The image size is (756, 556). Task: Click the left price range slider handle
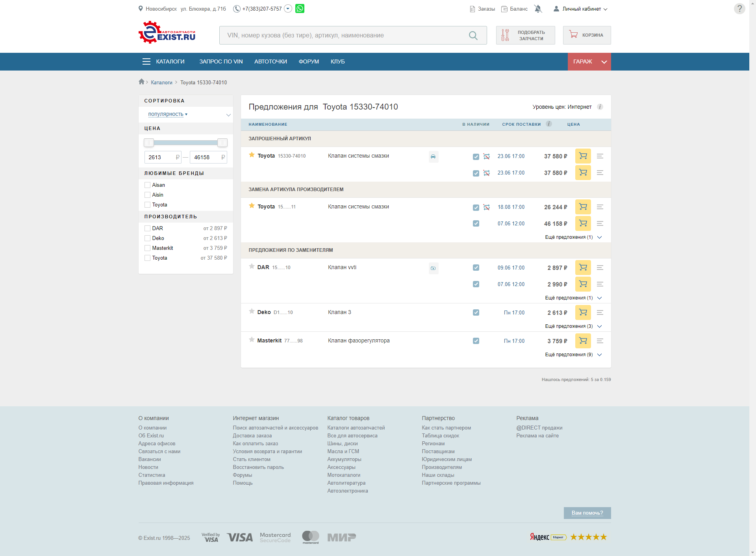click(x=149, y=143)
